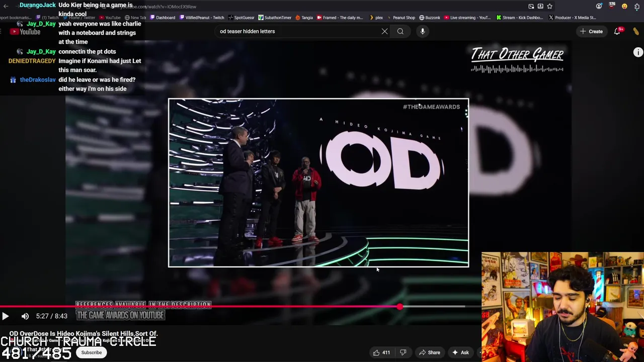Go to YouTube home via logo
This screenshot has width=644, height=362.
(25, 32)
